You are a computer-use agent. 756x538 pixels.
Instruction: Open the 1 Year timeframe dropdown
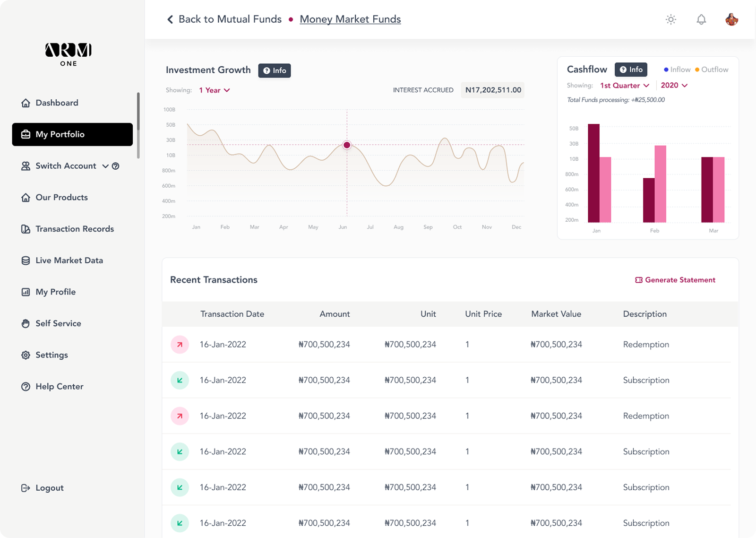point(214,90)
